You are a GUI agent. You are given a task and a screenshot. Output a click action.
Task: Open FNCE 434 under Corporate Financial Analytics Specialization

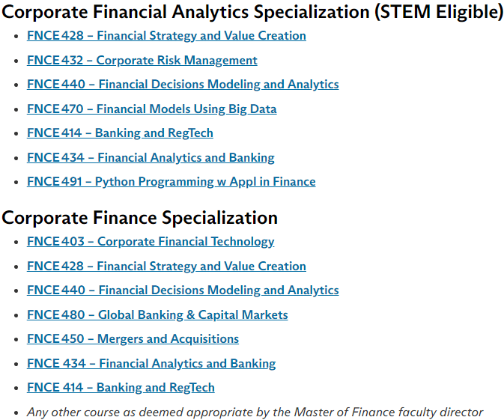151,158
